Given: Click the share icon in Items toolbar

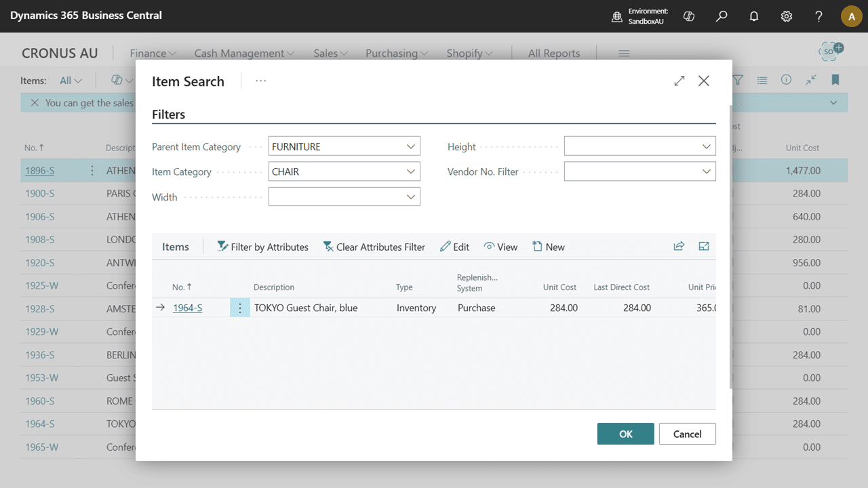Looking at the screenshot, I should 679,247.
